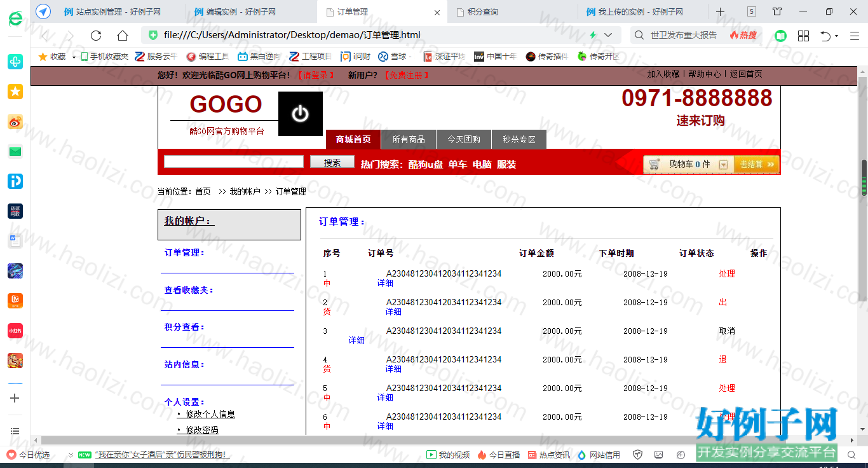The height and width of the screenshot is (468, 868).
Task: Click the 搜索 button
Action: click(x=332, y=162)
